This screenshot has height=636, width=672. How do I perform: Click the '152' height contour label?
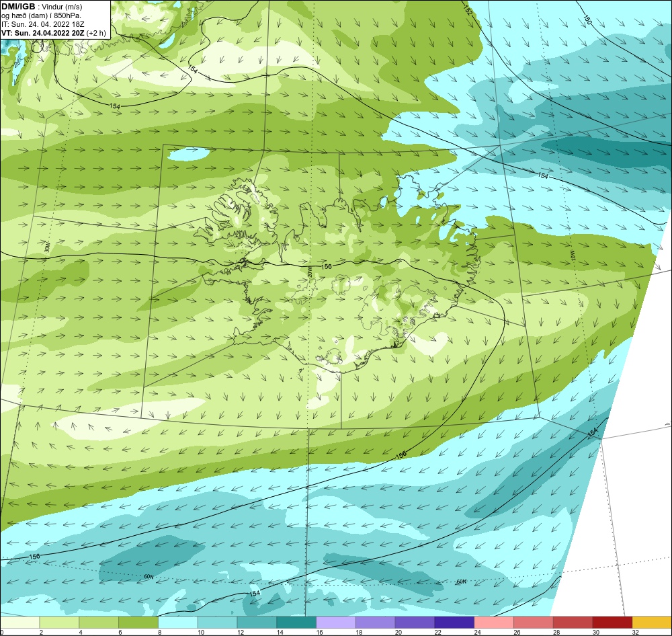468,10
